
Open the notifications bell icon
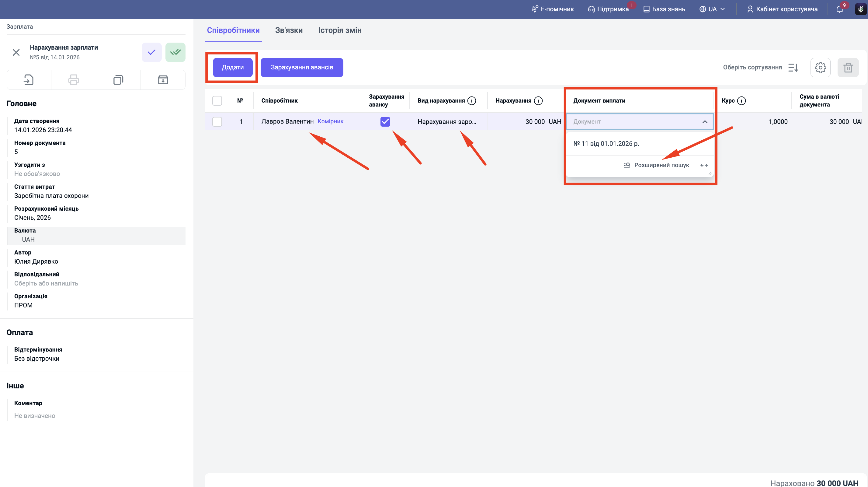[839, 9]
